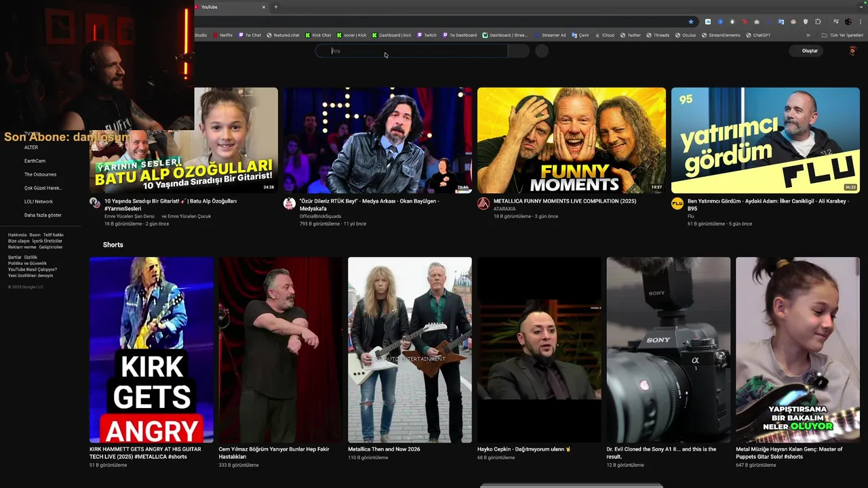Open the Twitch bookmark
Screen dimensions: 868x488
click(x=427, y=35)
